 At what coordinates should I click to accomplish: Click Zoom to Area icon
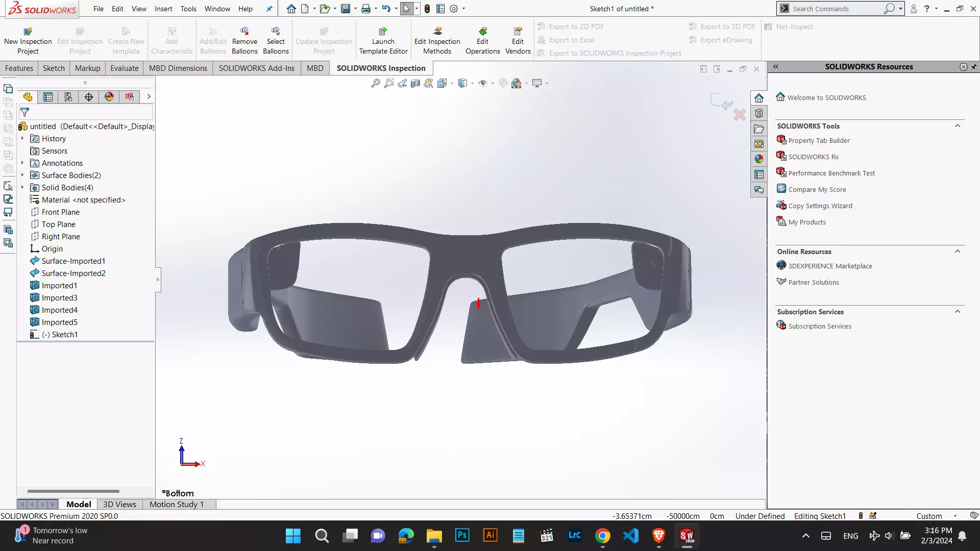coord(389,83)
